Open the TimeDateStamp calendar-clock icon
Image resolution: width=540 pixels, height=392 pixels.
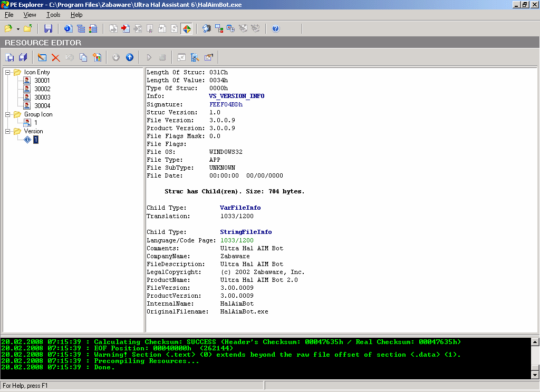point(231,28)
